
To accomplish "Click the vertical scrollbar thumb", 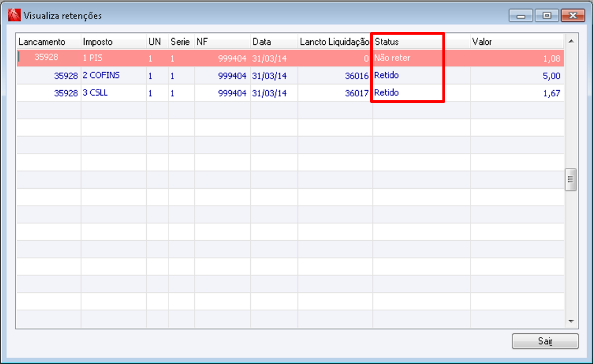I will click(571, 180).
